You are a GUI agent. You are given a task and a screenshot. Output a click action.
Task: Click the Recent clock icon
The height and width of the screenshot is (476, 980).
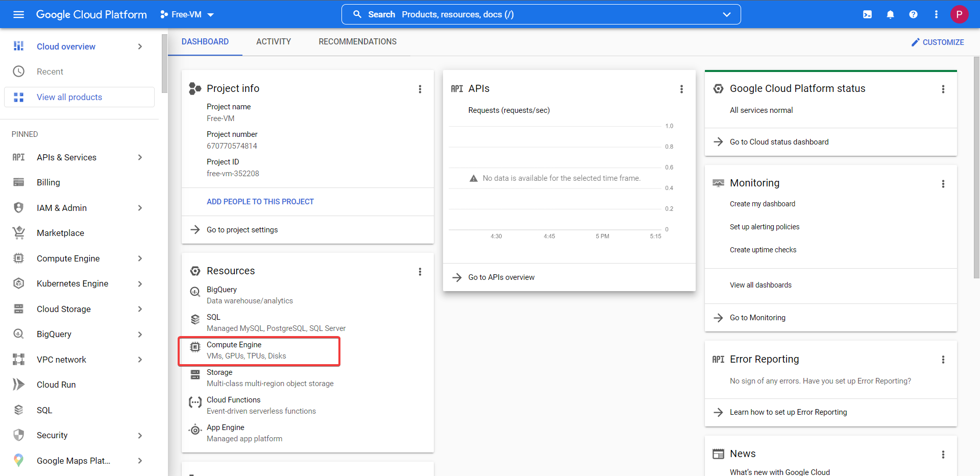coord(19,72)
